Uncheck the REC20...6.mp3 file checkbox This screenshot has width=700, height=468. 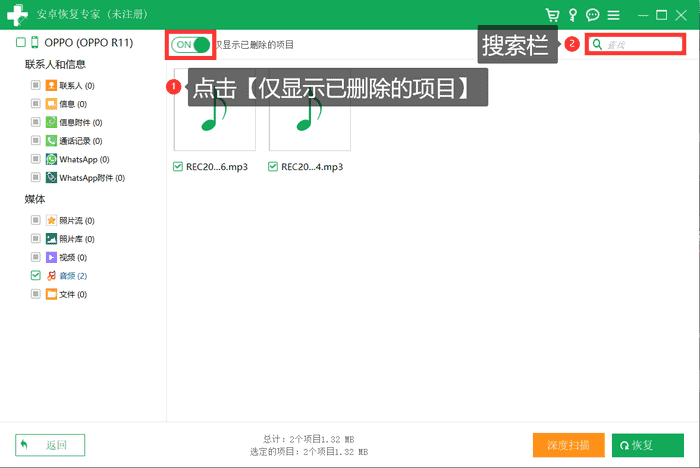click(178, 167)
